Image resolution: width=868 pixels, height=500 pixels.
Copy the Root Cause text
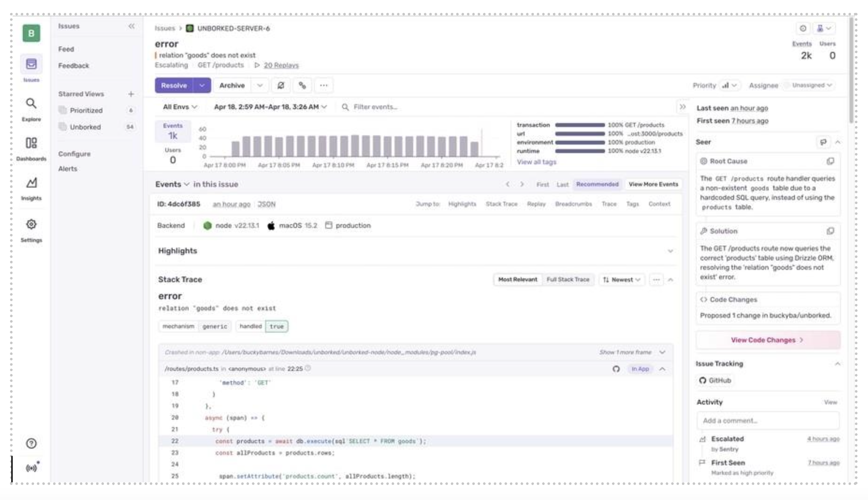830,161
